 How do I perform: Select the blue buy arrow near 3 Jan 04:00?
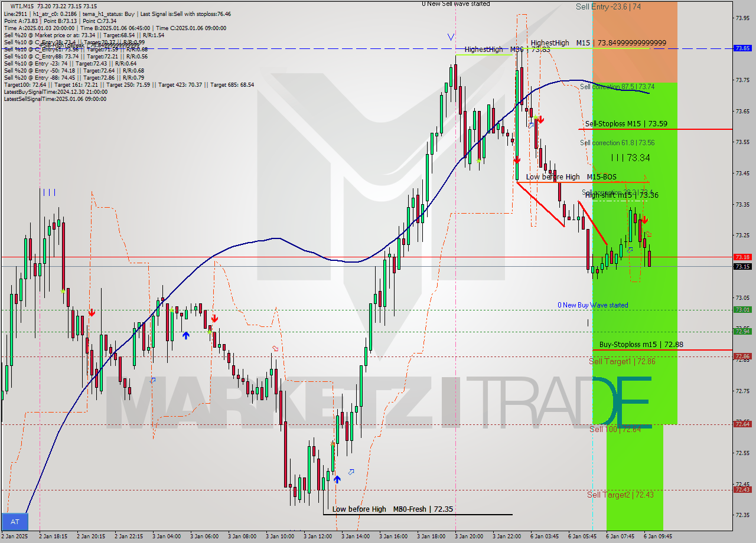point(186,335)
